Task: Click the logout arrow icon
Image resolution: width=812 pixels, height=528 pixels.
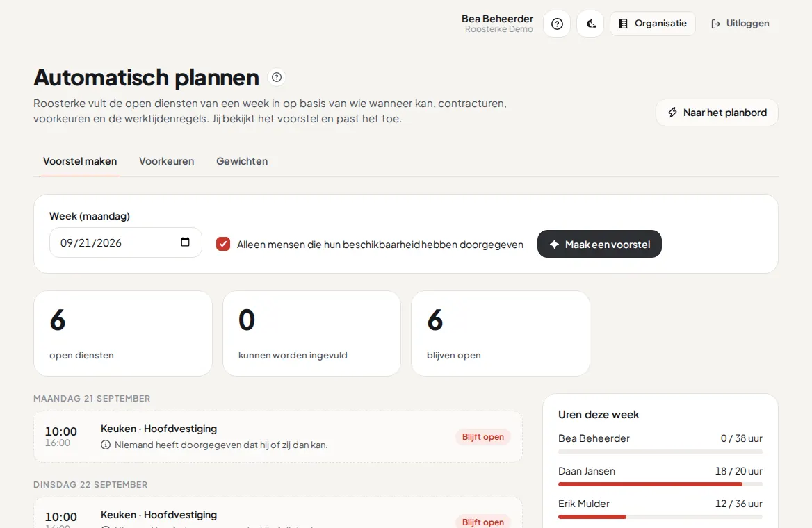Action: click(x=715, y=24)
